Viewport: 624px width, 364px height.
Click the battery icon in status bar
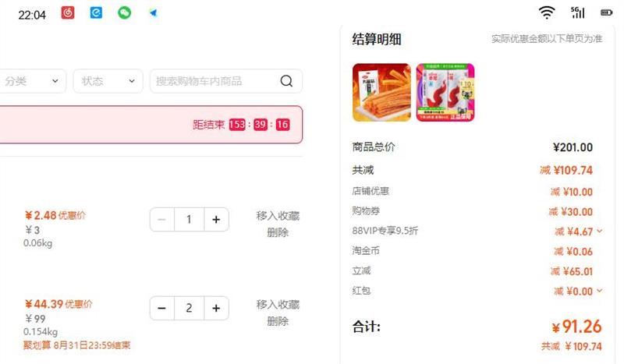[x=607, y=12]
